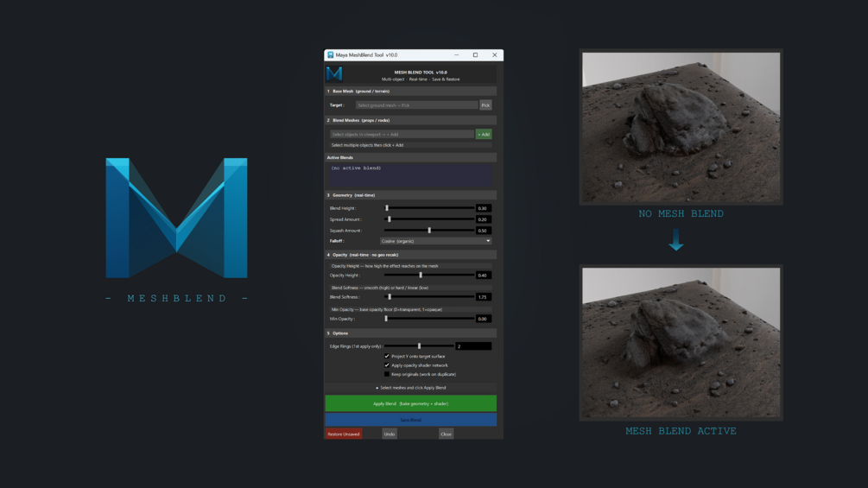Click the "3 Geometry (real-time)" header
The height and width of the screenshot is (488, 868).
pyautogui.click(x=411, y=195)
